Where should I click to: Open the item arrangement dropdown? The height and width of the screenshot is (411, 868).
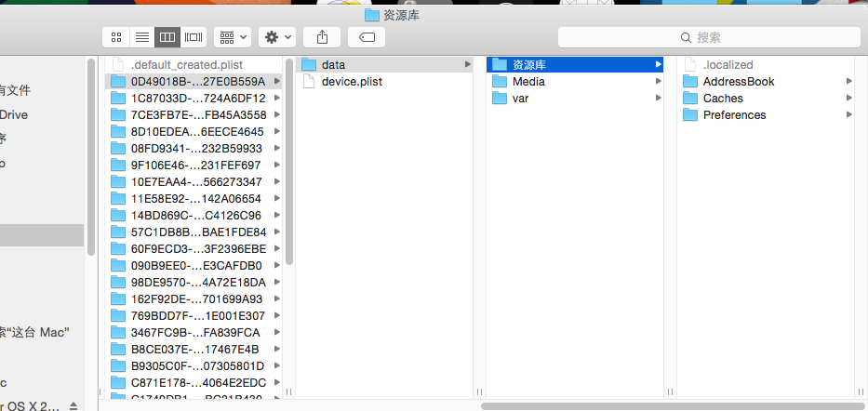232,37
